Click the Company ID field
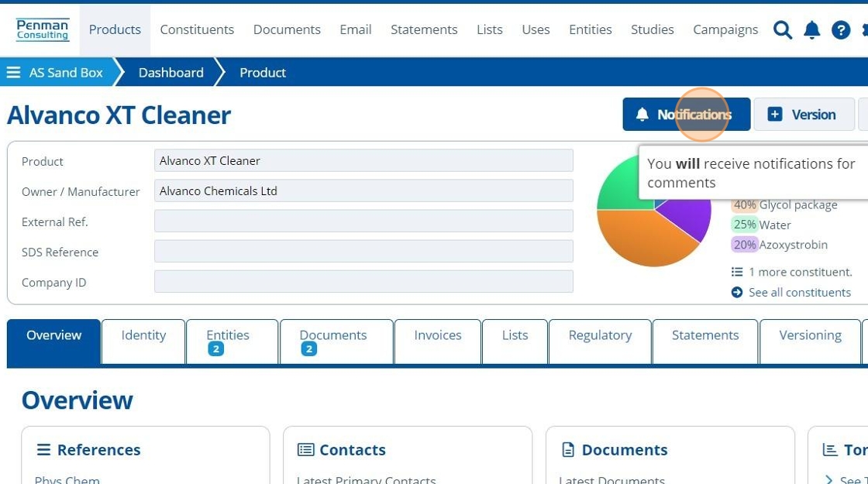 (x=363, y=282)
